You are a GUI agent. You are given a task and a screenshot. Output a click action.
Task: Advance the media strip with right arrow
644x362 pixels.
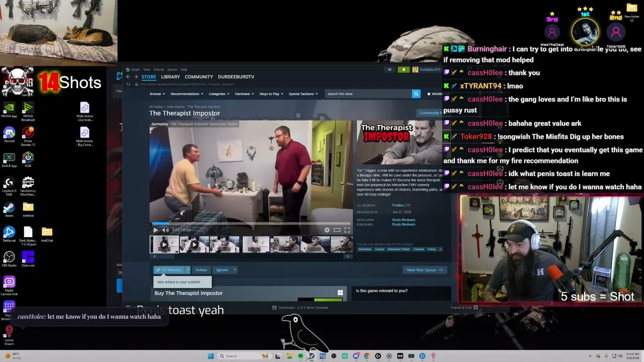pos(348,256)
